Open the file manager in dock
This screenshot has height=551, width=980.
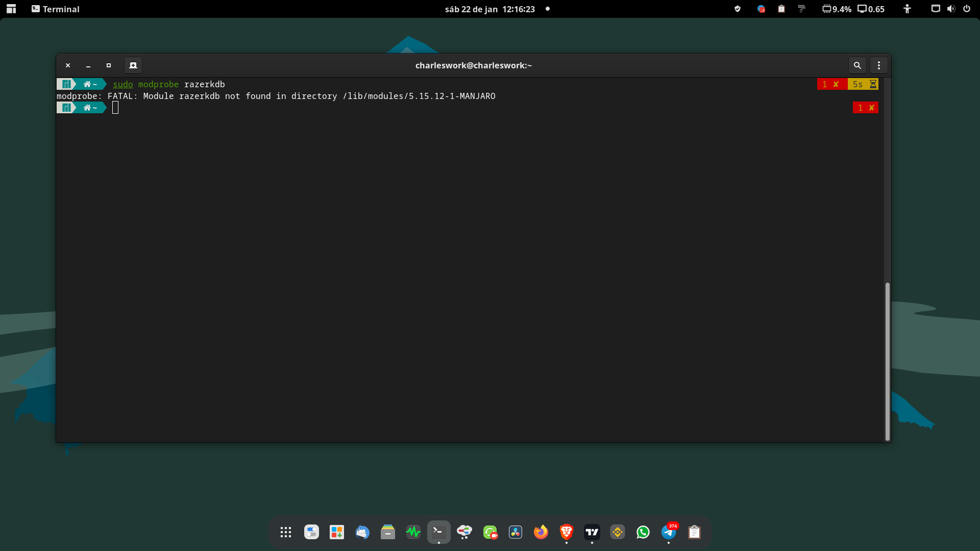point(388,532)
